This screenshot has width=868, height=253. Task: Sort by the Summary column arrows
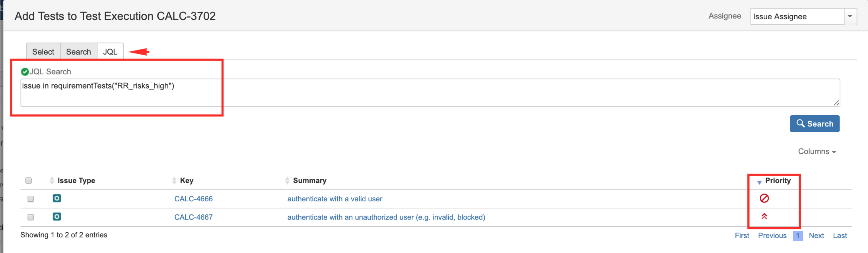[x=287, y=181]
